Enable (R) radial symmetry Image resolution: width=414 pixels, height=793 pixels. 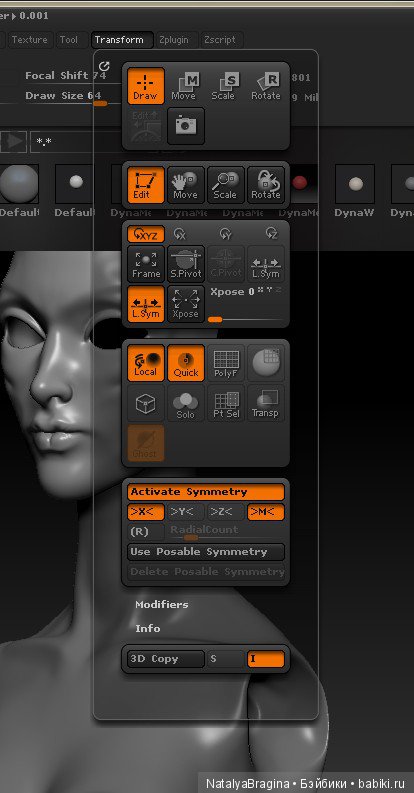tap(146, 532)
